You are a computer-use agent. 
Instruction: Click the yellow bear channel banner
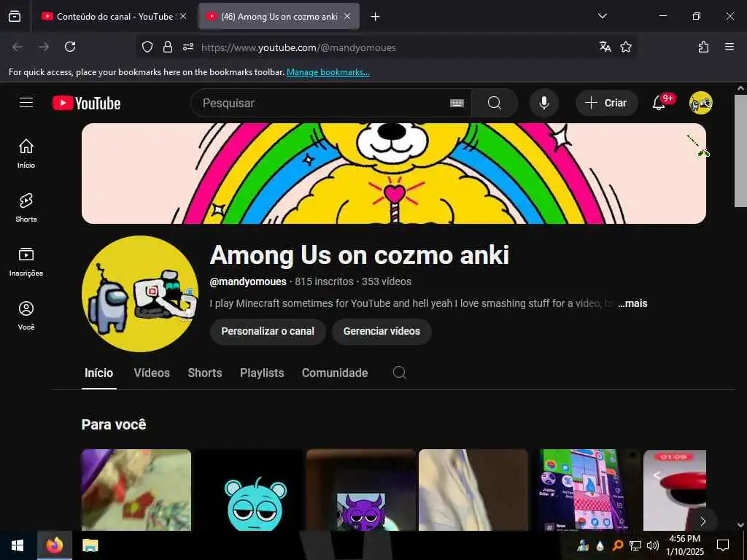coord(393,174)
